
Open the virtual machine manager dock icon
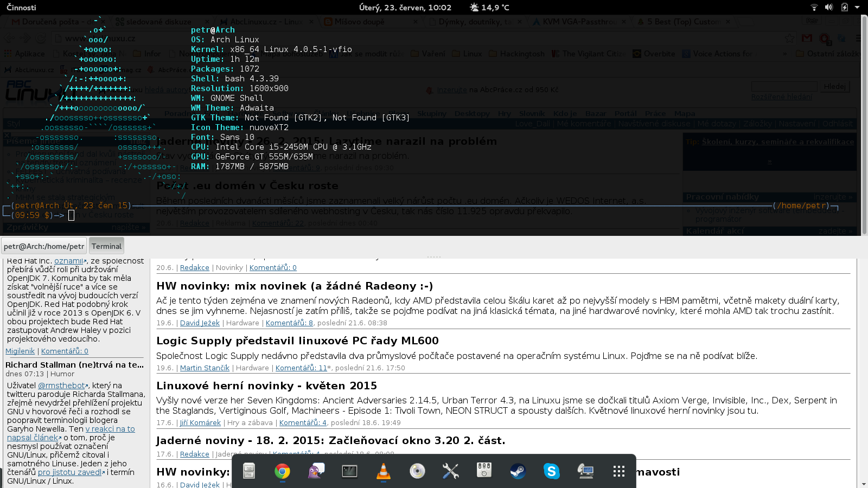(585, 471)
